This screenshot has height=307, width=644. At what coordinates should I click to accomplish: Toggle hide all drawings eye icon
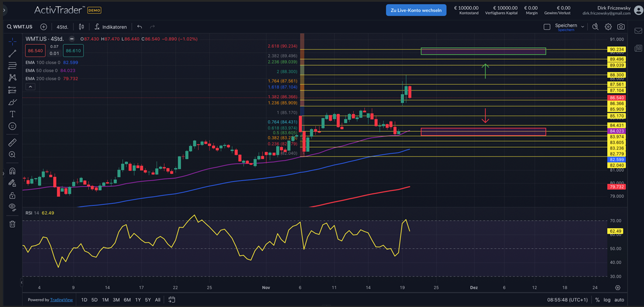click(x=12, y=207)
